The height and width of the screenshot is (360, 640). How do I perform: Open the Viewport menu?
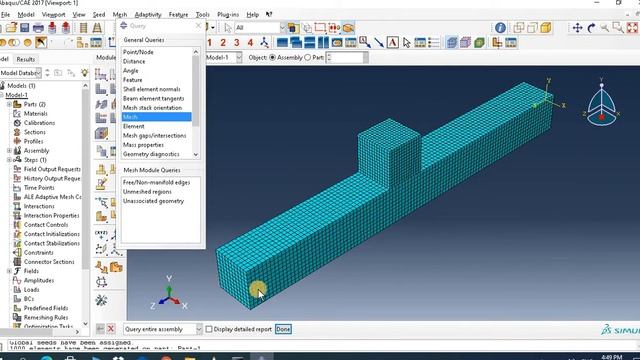pyautogui.click(x=53, y=15)
